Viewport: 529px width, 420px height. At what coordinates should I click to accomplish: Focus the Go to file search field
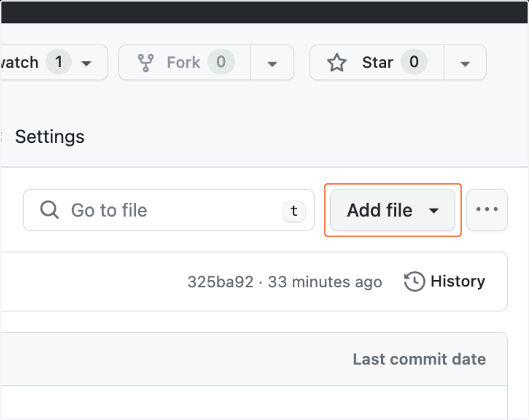pos(168,210)
